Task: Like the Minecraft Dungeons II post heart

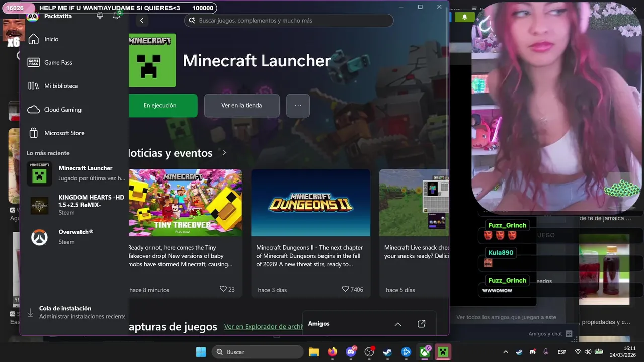Action: pyautogui.click(x=345, y=289)
